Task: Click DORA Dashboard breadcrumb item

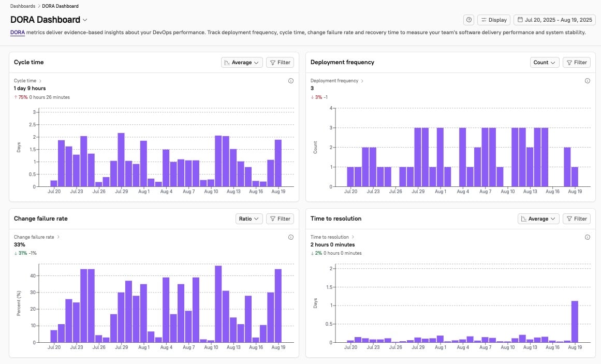Action: coord(60,6)
